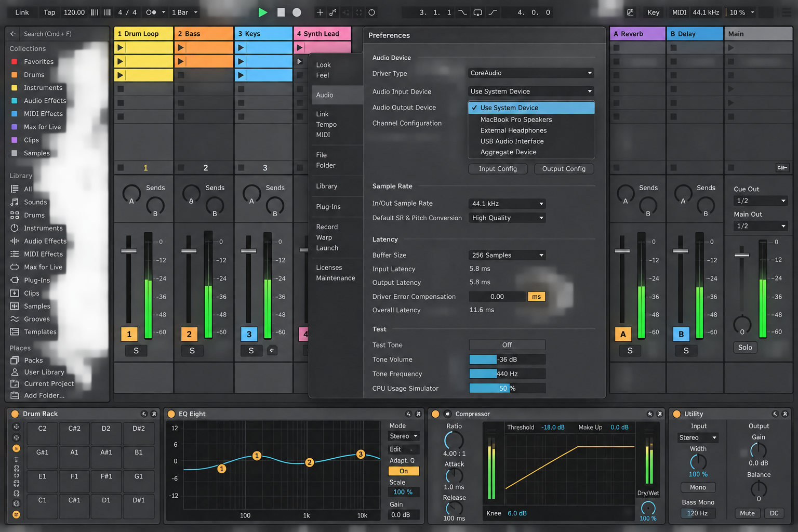Viewport: 798px width, 532px height.
Task: Click the Input Config button
Action: [498, 169]
